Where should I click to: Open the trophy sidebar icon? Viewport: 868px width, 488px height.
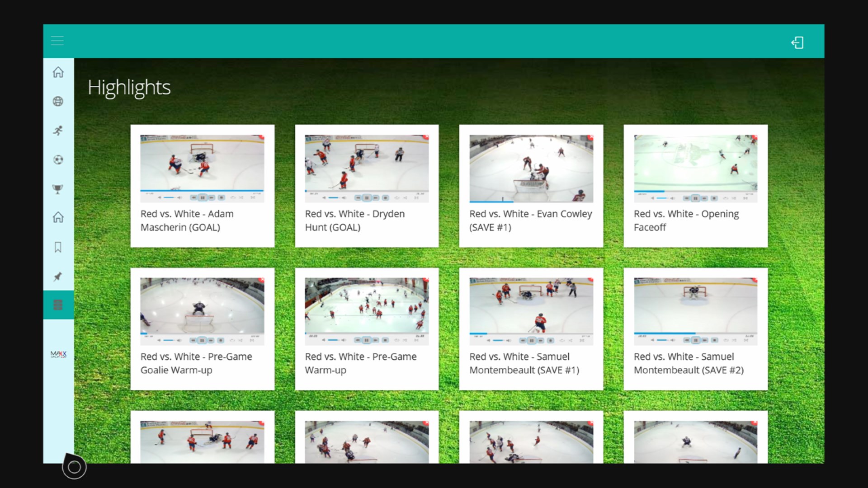[58, 189]
